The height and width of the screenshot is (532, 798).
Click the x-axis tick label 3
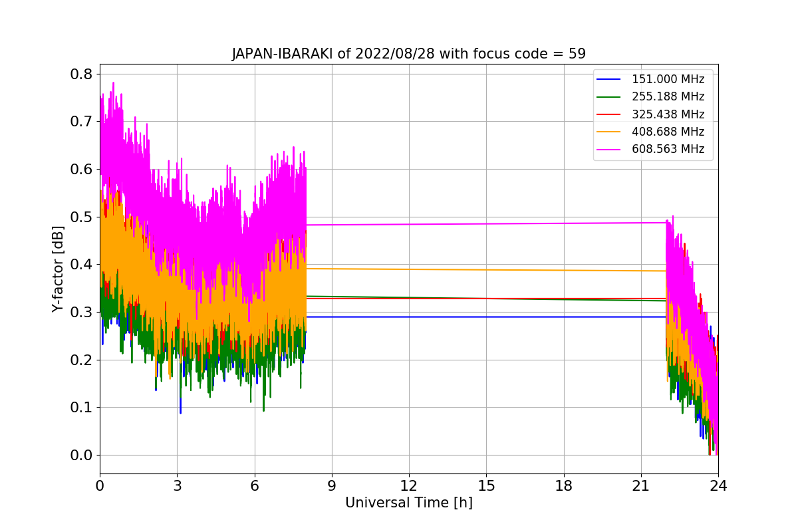click(177, 485)
